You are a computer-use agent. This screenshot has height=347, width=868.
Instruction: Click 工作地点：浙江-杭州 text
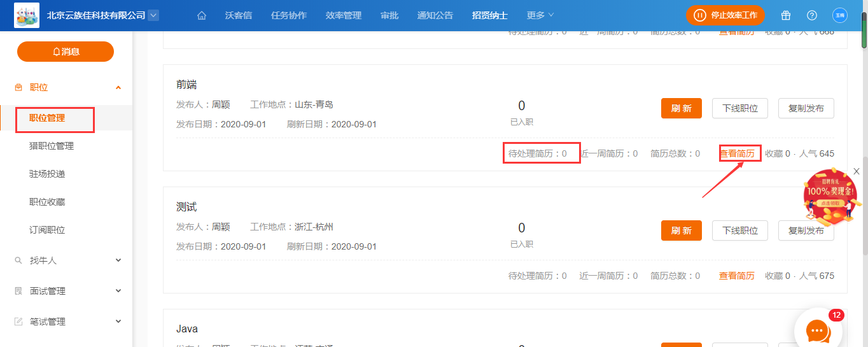tap(292, 227)
